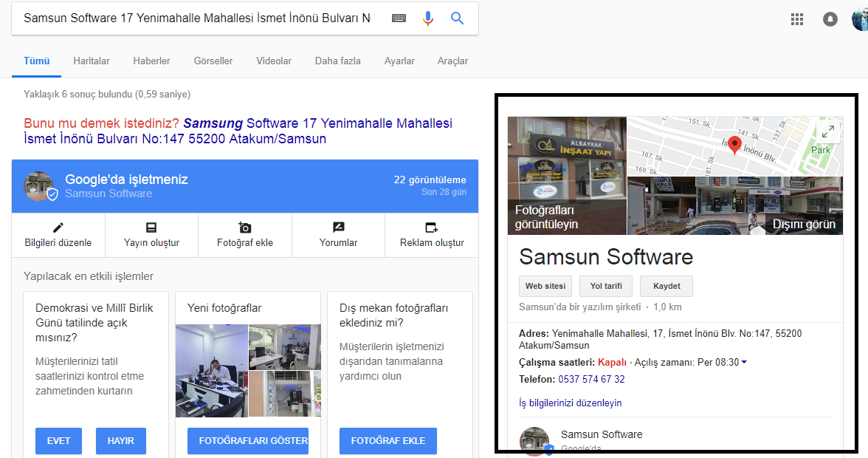Click the Yeni fotoğraflar card title
This screenshot has height=458, width=868.
tap(224, 308)
